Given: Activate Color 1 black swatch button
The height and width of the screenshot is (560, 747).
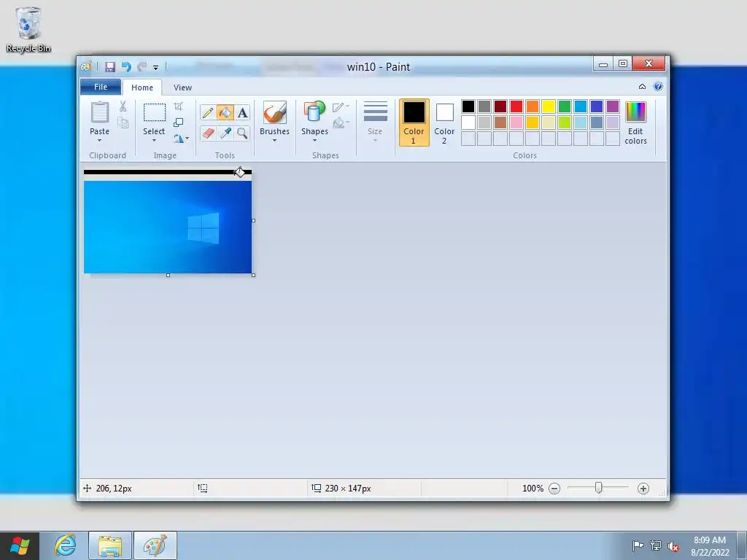Looking at the screenshot, I should click(x=414, y=122).
